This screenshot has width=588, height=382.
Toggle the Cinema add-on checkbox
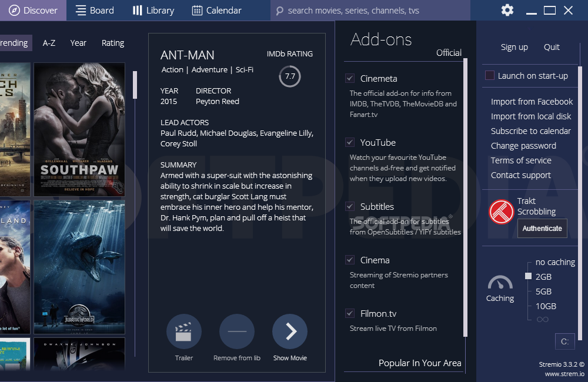[350, 260]
